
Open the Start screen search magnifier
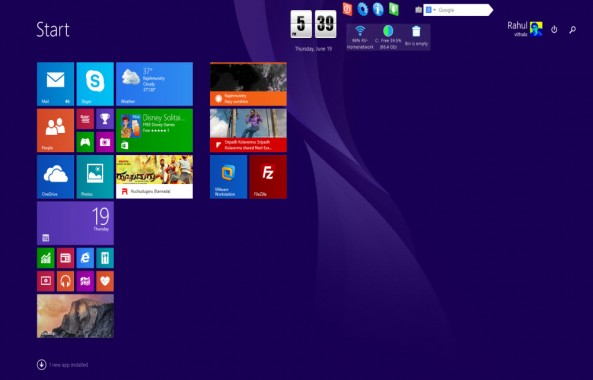pos(573,29)
